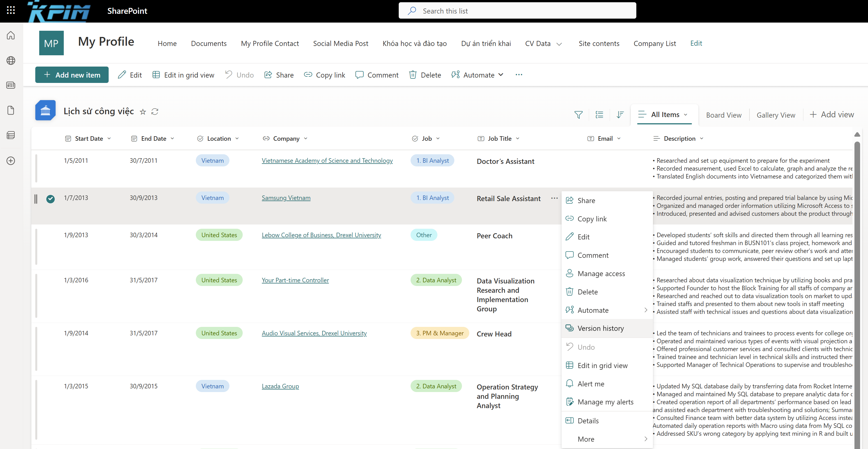Click 3. PM & Manager job tag

439,333
